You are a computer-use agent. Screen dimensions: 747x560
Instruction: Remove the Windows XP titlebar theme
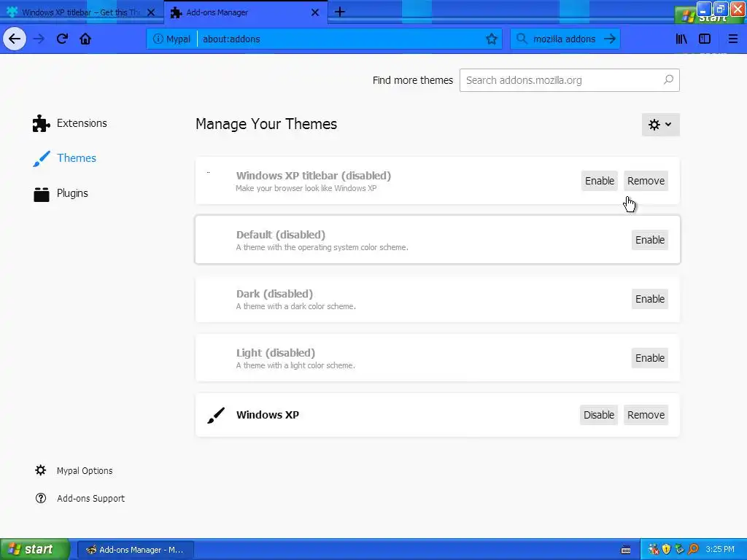[646, 181]
